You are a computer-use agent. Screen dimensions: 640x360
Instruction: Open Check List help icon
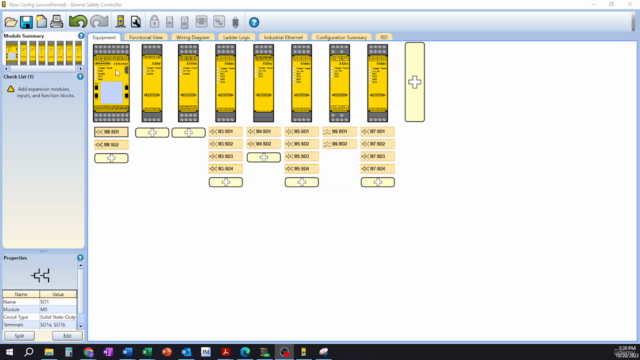(x=80, y=77)
